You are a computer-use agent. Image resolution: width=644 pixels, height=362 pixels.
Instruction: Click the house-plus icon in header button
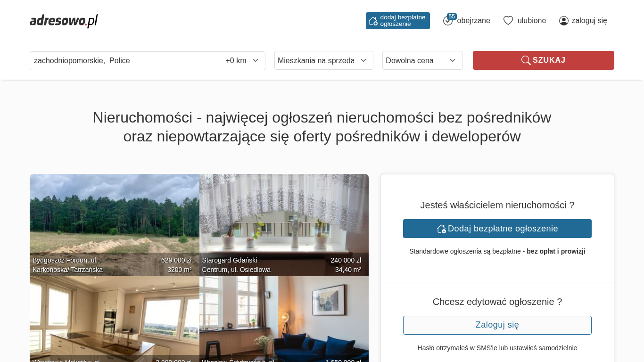(373, 21)
